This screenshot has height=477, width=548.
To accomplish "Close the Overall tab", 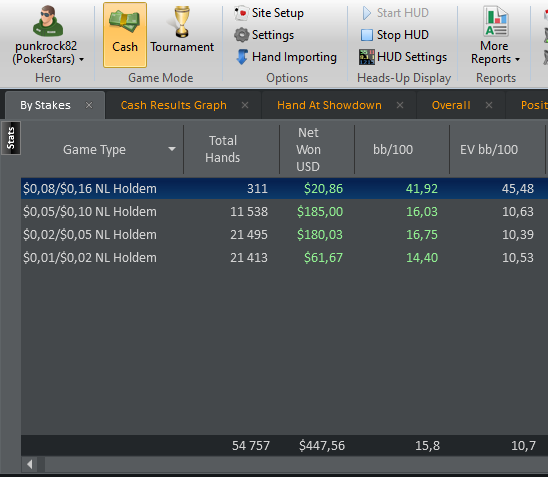I will [489, 105].
